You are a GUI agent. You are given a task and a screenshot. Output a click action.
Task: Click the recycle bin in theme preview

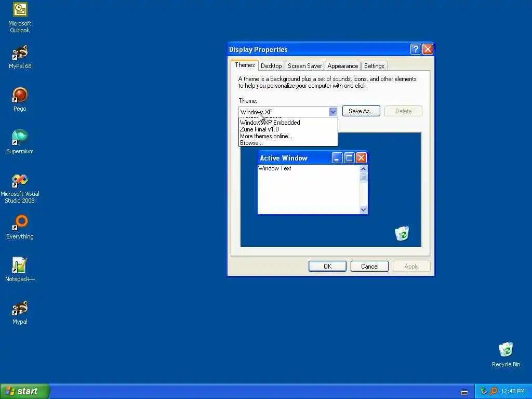pos(402,233)
